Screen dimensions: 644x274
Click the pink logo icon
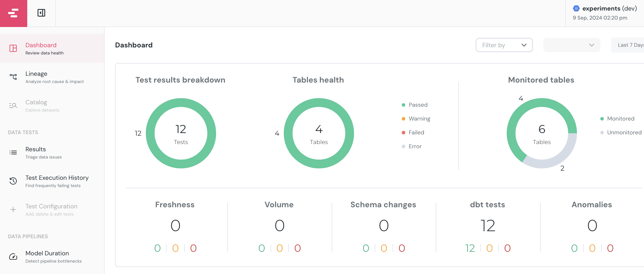[x=13, y=13]
